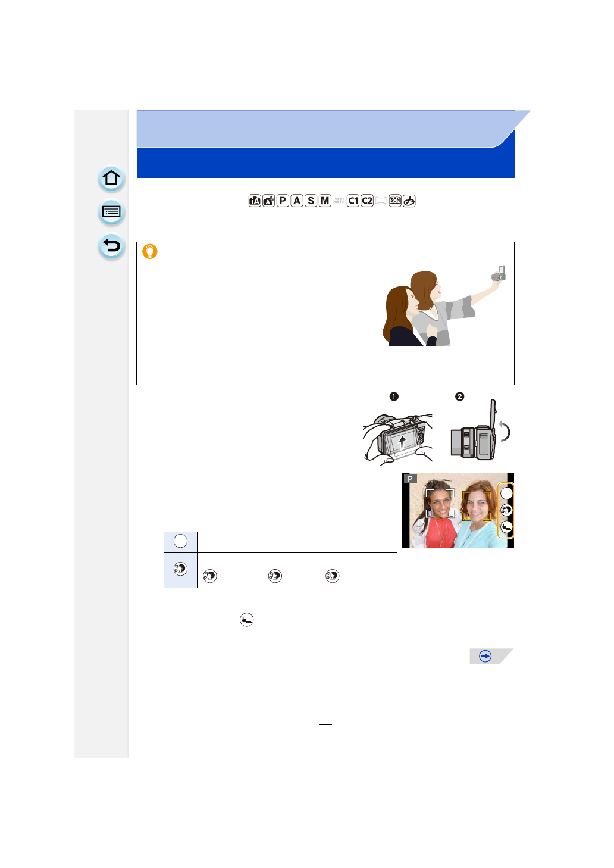The height and width of the screenshot is (868, 614).
Task: Go to the home page icon
Action: [x=111, y=178]
